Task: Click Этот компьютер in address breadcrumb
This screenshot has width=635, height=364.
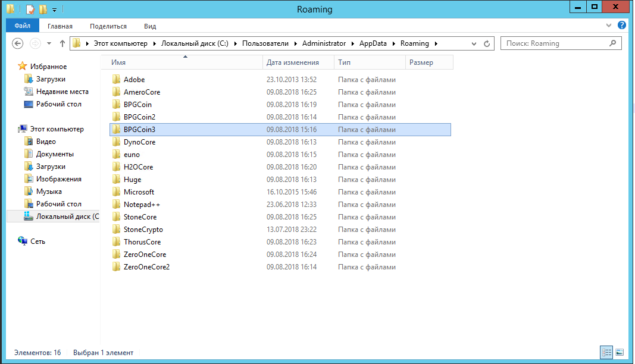Action: [121, 43]
